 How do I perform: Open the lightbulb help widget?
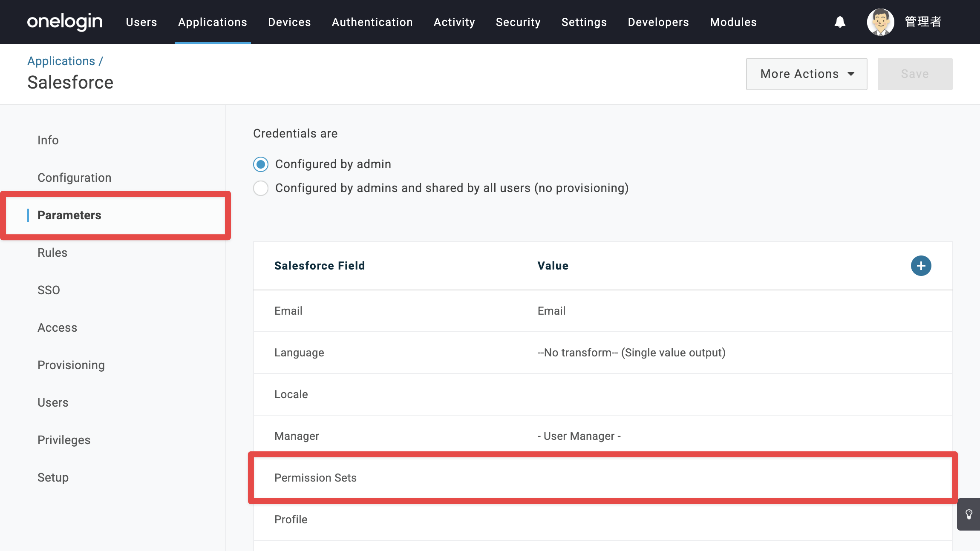968,514
